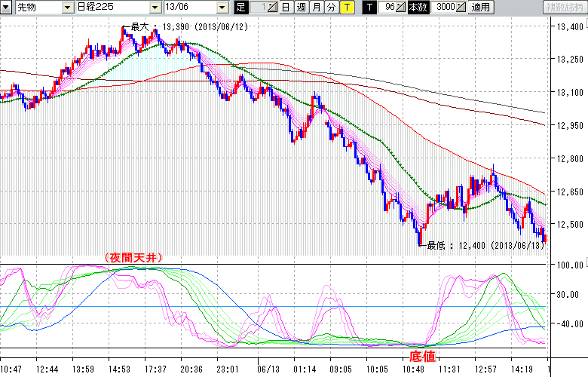Screen dimensions: 588x377
Task: Adjust the stepper next to value 96
Action: coord(401,8)
